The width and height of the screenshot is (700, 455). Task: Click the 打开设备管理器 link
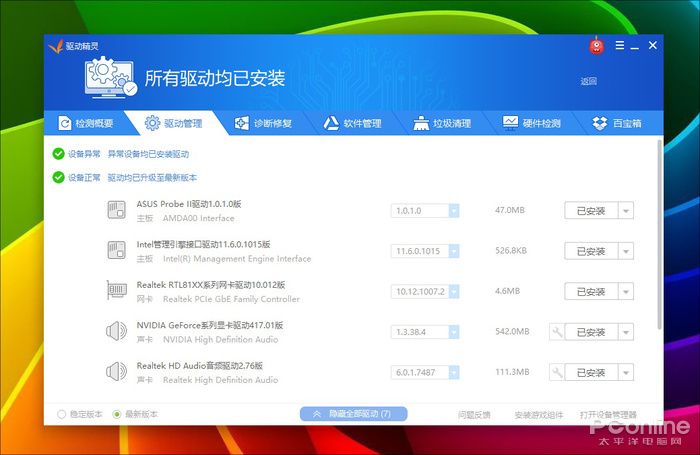click(x=608, y=414)
